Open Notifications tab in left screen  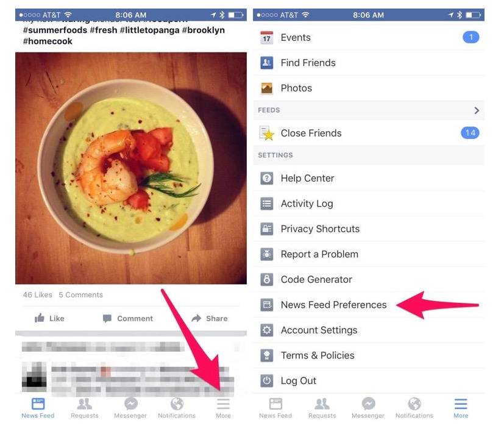[177, 408]
